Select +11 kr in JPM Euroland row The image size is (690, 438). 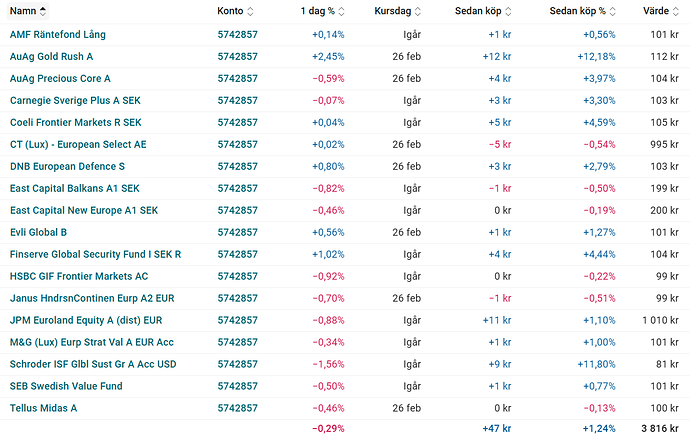497,320
